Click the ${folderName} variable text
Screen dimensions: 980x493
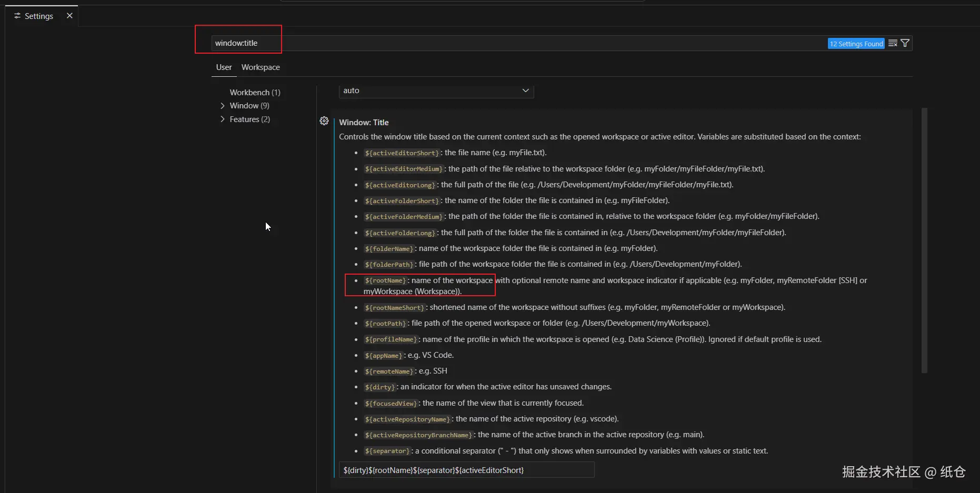point(389,249)
